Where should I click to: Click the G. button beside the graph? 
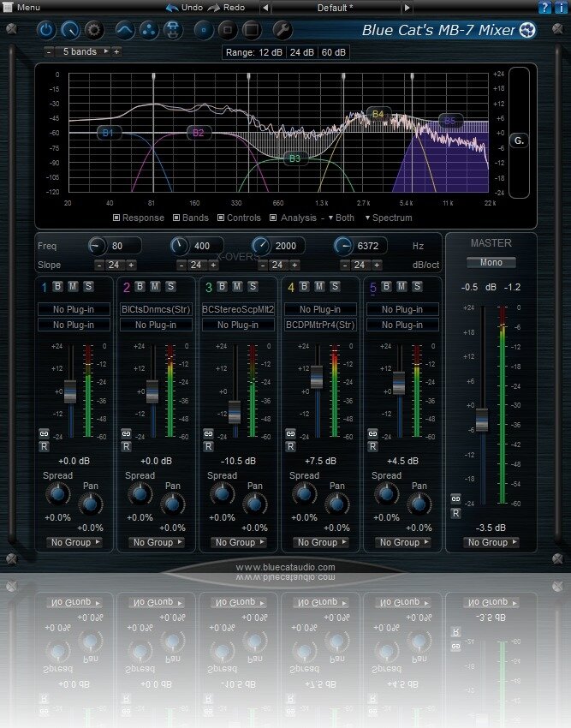[519, 140]
